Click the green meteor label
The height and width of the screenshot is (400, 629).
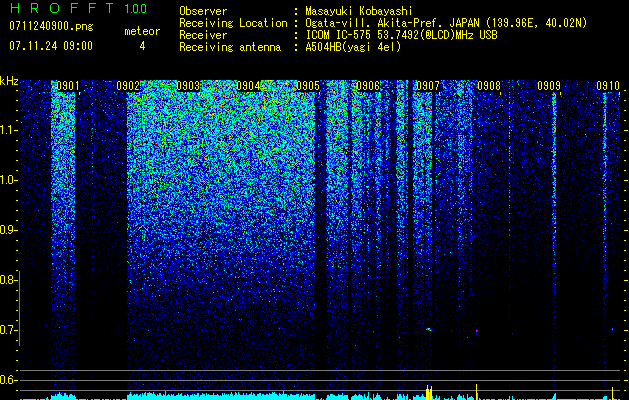coord(142,31)
